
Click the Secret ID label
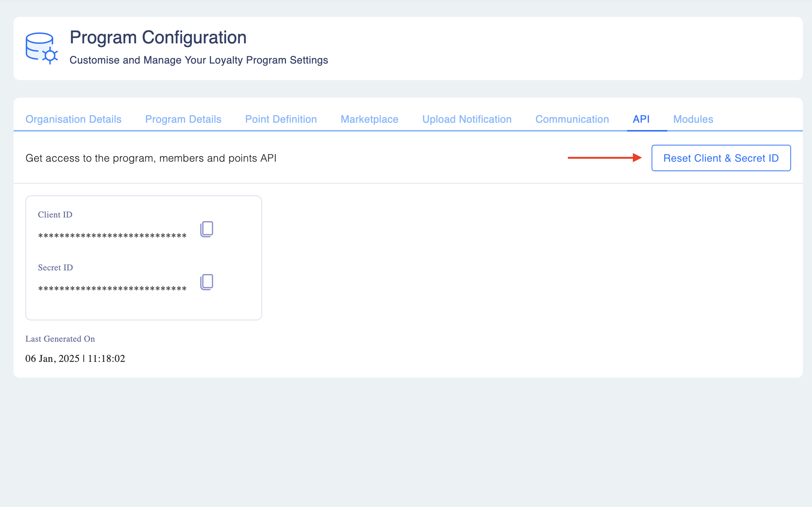pyautogui.click(x=55, y=267)
